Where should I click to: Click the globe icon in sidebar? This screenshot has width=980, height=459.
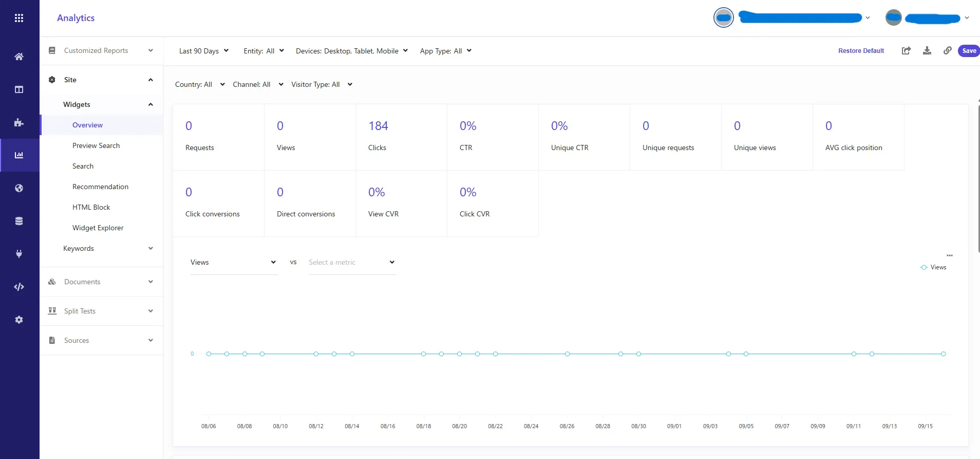point(19,188)
